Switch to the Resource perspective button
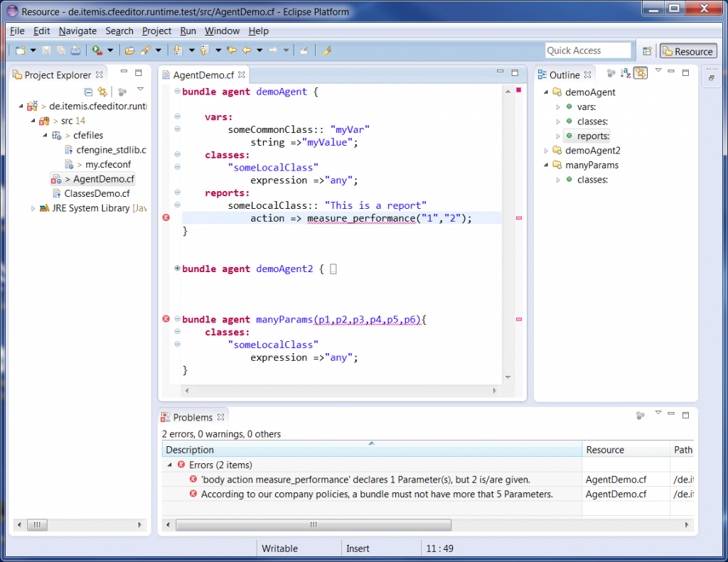 (687, 51)
